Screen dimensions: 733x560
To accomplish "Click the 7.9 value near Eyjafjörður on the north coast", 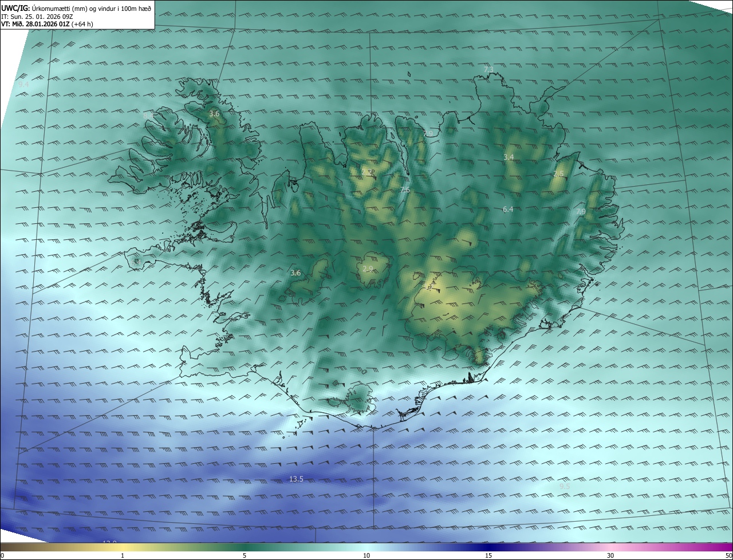I will click(x=428, y=133).
